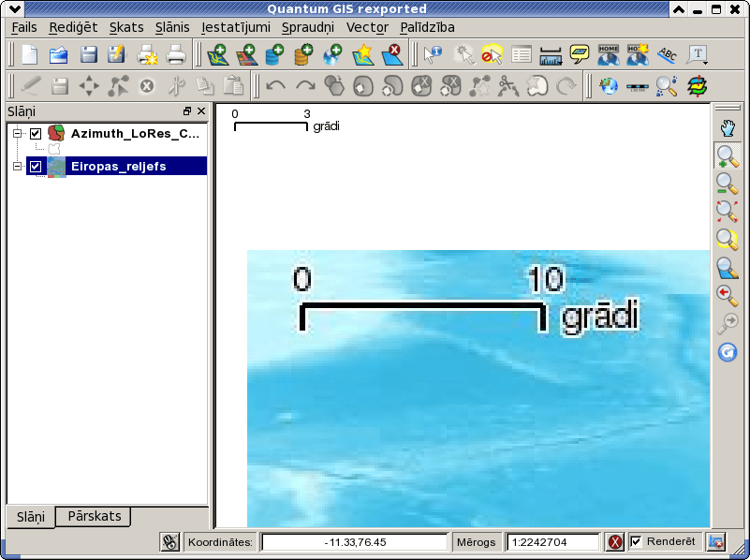
Task: Add a raster layer
Action: click(x=246, y=54)
